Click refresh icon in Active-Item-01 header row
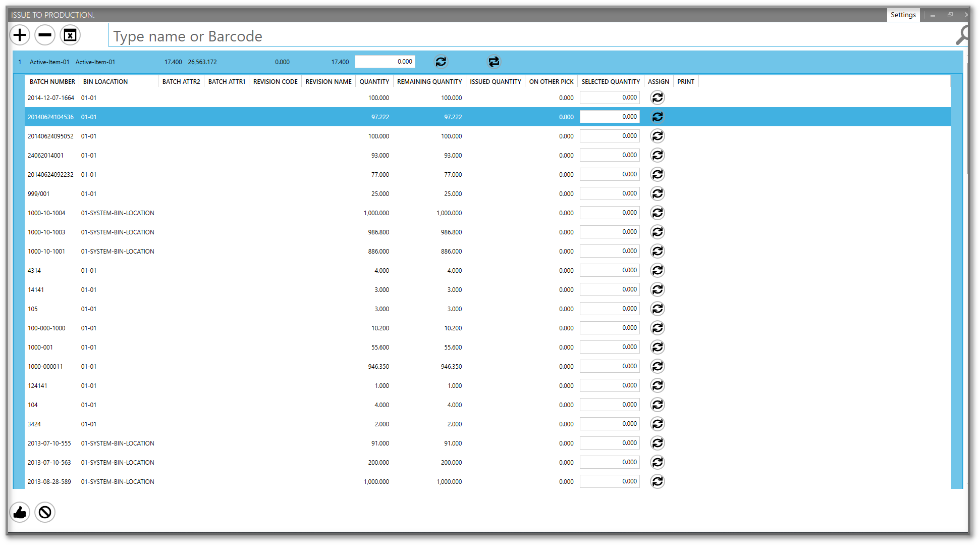This screenshot has height=545, width=980. 441,62
